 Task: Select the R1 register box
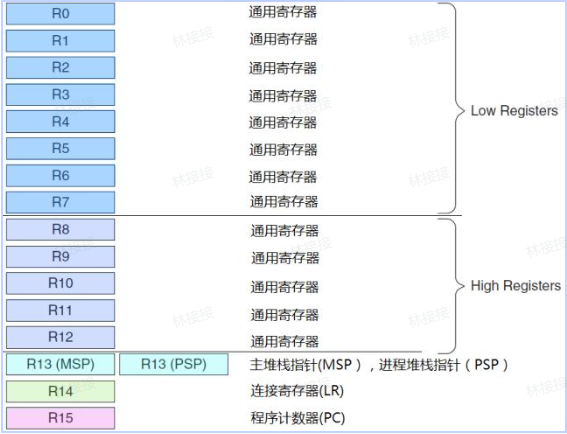pyautogui.click(x=60, y=41)
